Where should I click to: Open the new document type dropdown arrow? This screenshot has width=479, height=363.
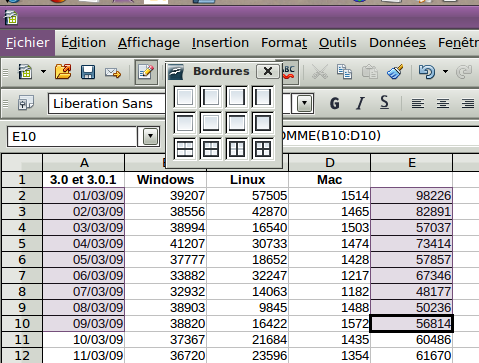point(43,72)
